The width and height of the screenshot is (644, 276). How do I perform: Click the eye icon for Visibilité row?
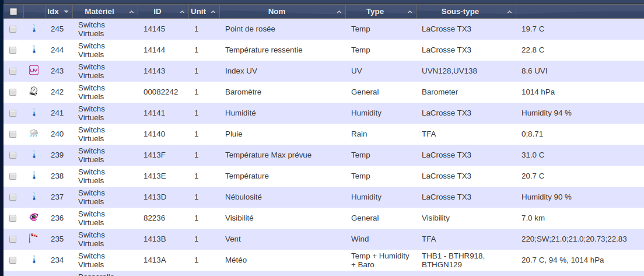tap(34, 218)
